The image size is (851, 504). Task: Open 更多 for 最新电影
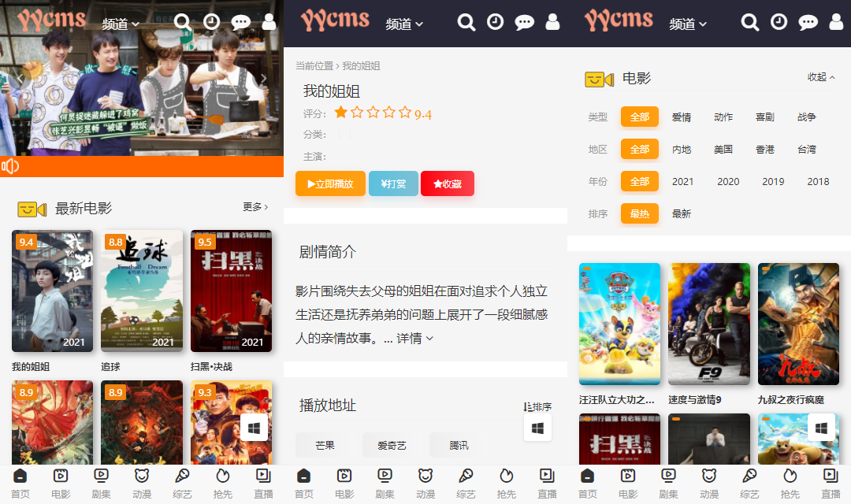pyautogui.click(x=255, y=206)
